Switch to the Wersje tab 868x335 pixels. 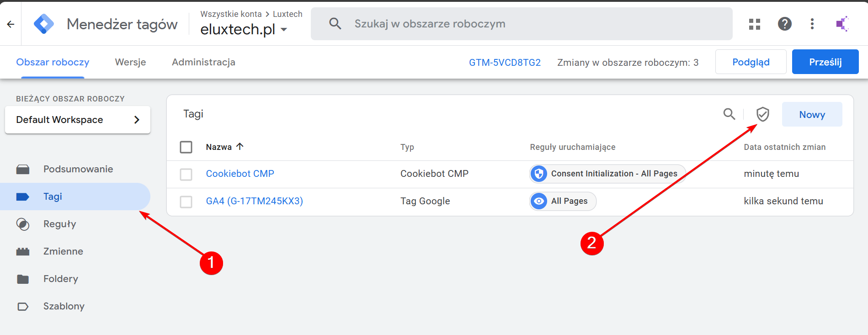pyautogui.click(x=130, y=62)
